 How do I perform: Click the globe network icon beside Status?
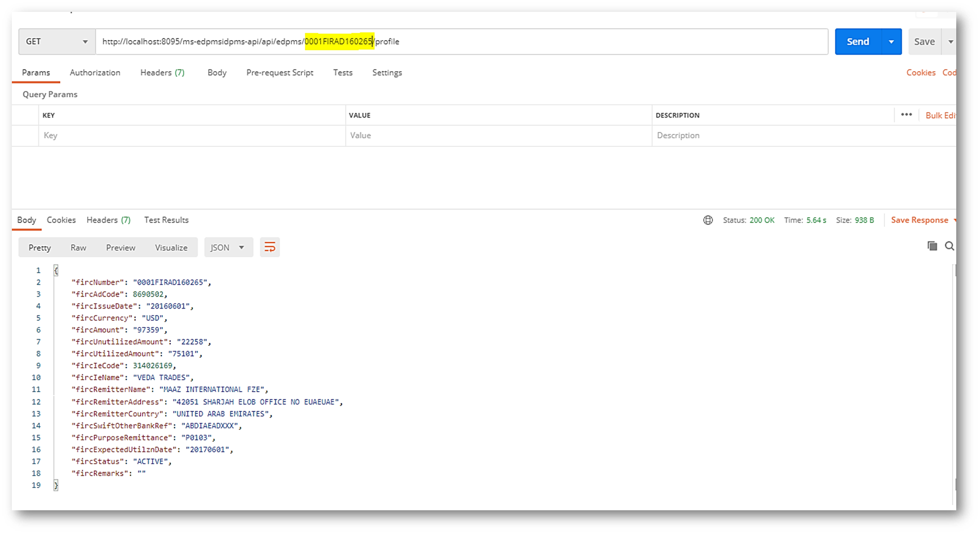(707, 220)
